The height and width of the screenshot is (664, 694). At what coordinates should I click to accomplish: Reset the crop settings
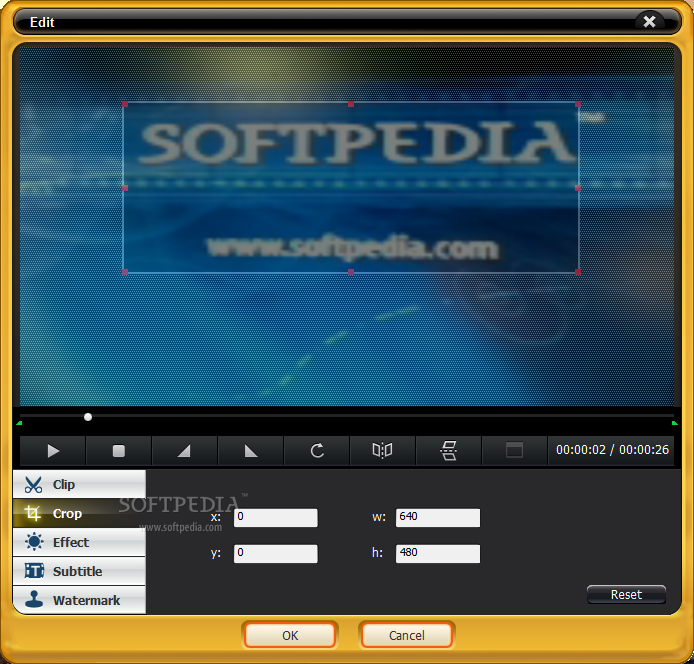point(626,595)
